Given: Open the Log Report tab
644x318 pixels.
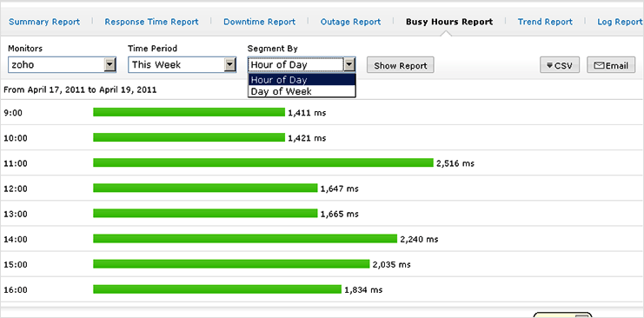Looking at the screenshot, I should (620, 22).
